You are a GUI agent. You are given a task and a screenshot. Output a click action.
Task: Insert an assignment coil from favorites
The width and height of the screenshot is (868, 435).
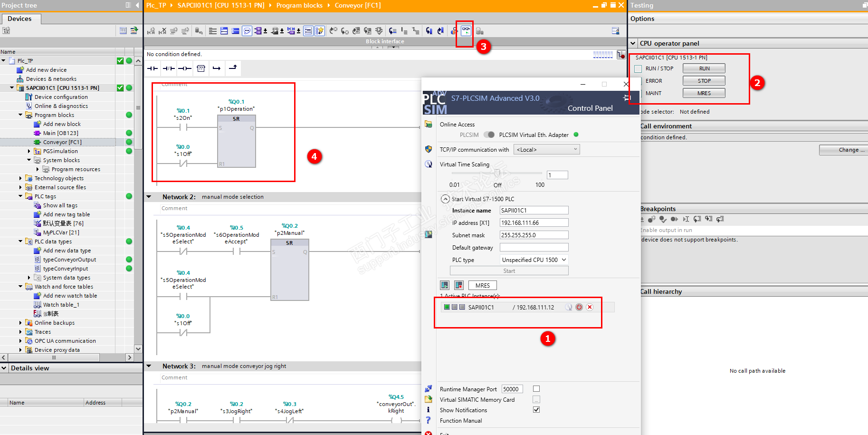pos(185,68)
